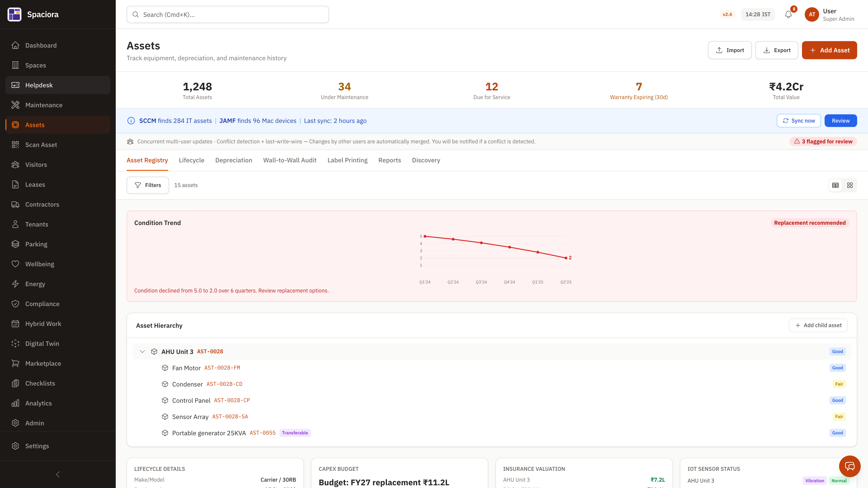The image size is (868, 488).
Task: Navigate to Compliance module
Action: point(58,303)
